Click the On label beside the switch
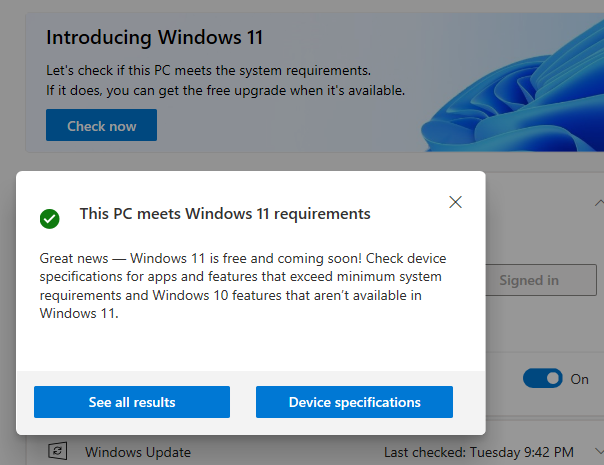Screen dimensions: 604x465 (x=580, y=379)
